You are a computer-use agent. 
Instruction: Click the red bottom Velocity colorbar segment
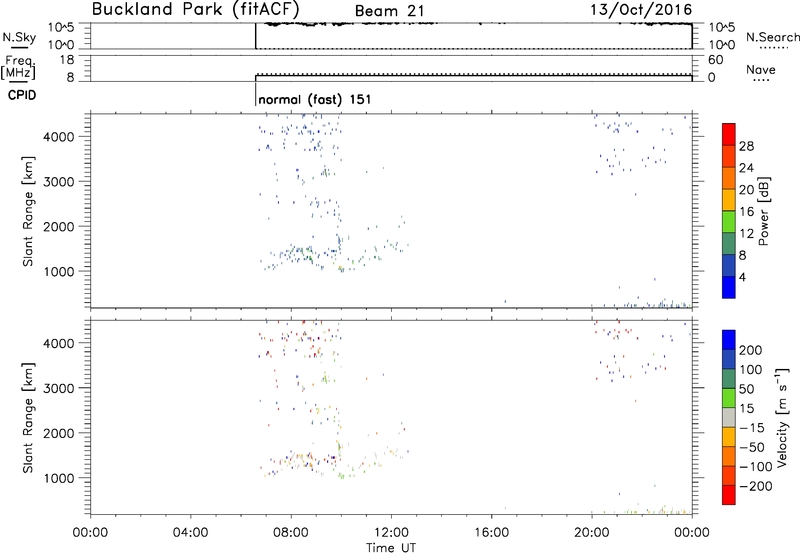[729, 495]
